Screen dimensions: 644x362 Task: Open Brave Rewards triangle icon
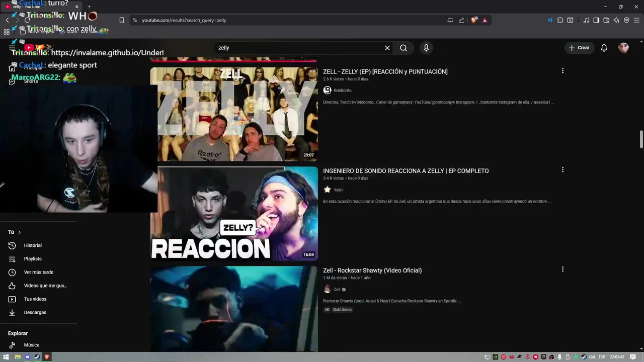point(485,20)
